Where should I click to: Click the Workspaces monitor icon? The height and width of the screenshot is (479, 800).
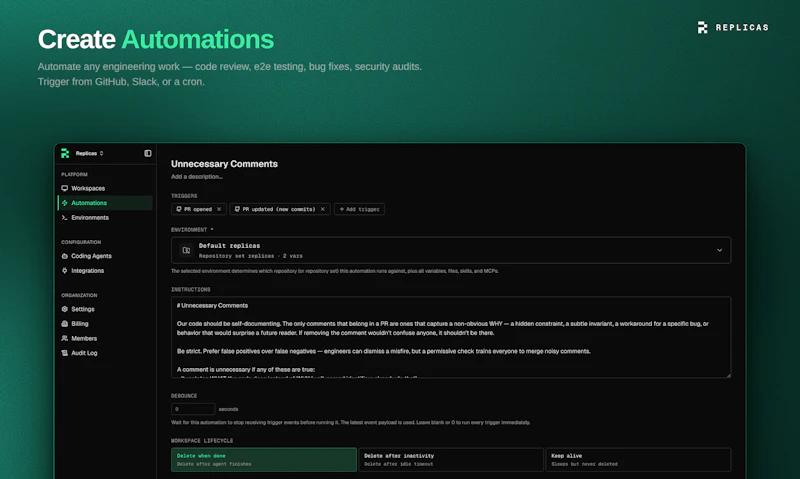click(x=64, y=188)
